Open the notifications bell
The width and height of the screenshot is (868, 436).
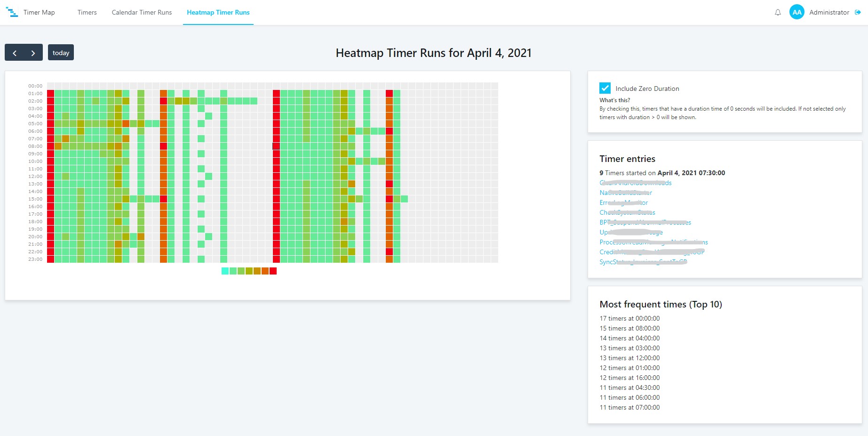point(778,13)
